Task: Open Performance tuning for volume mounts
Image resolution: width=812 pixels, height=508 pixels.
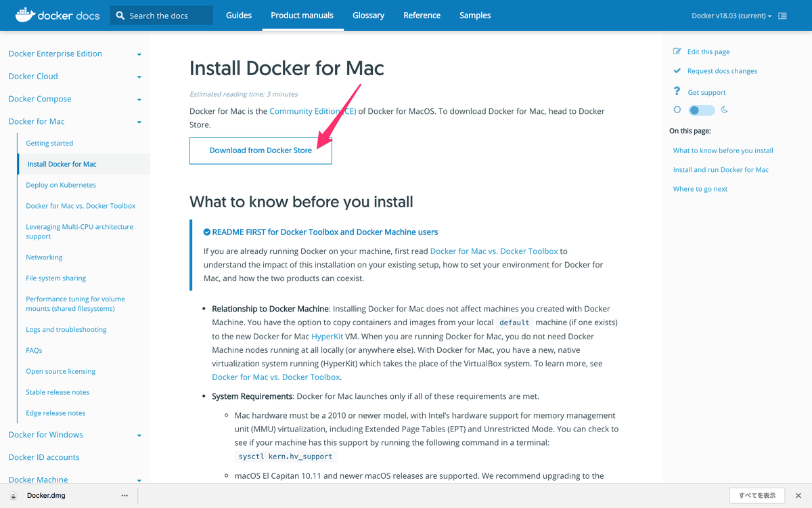Action: click(x=75, y=303)
